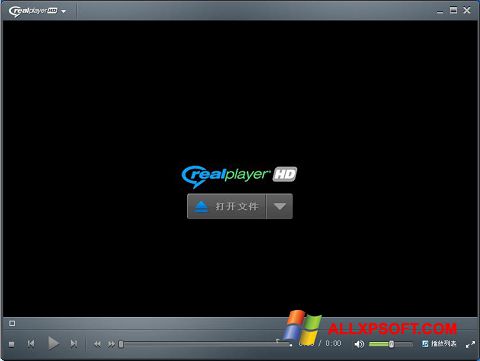
Task: Skip to the previous track
Action: [31, 343]
